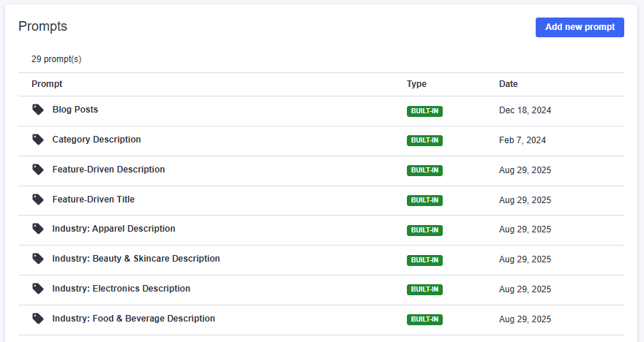This screenshot has height=342, width=644.
Task: Click tag icon beside Industry: Electronics Description
Action: [x=38, y=289]
